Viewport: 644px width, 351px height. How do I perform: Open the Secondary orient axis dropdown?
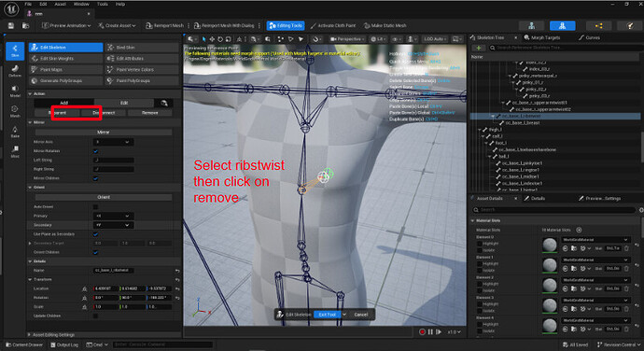[x=113, y=225]
